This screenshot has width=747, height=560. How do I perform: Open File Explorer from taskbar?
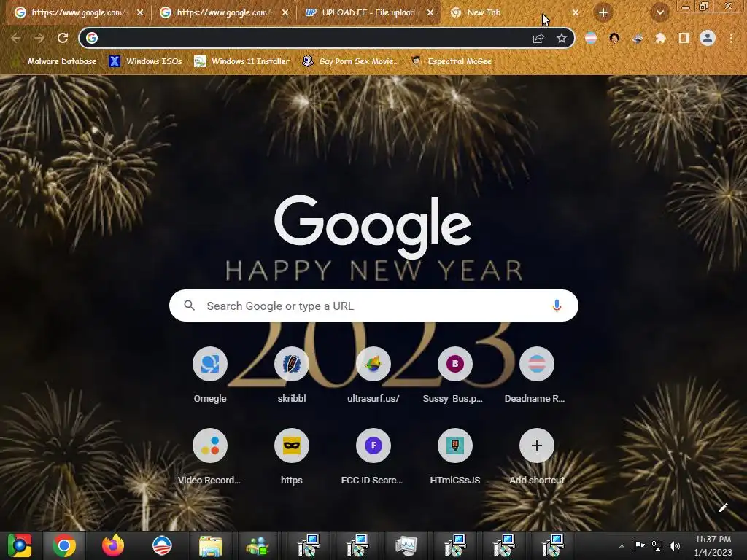point(210,545)
